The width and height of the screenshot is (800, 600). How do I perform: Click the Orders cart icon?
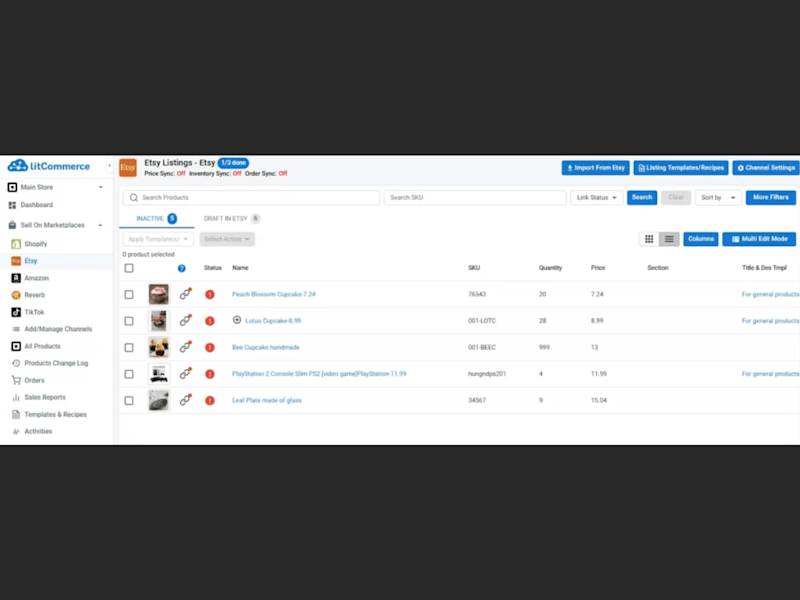16,380
